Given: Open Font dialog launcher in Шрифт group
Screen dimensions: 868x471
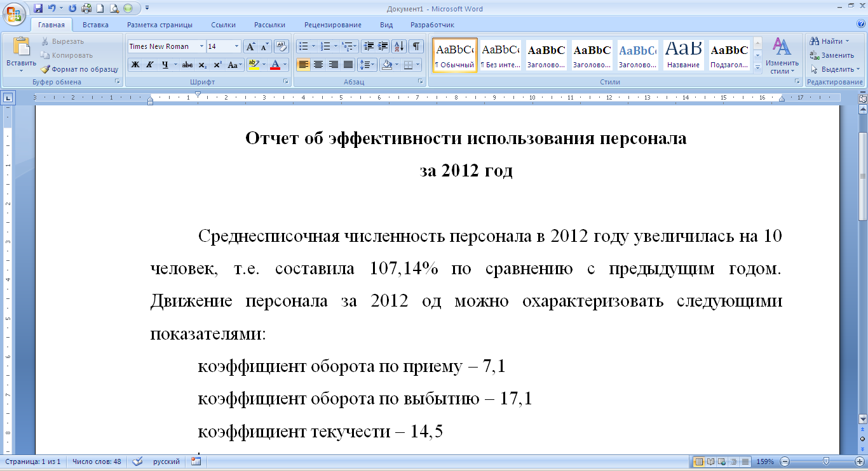Looking at the screenshot, I should (285, 82).
